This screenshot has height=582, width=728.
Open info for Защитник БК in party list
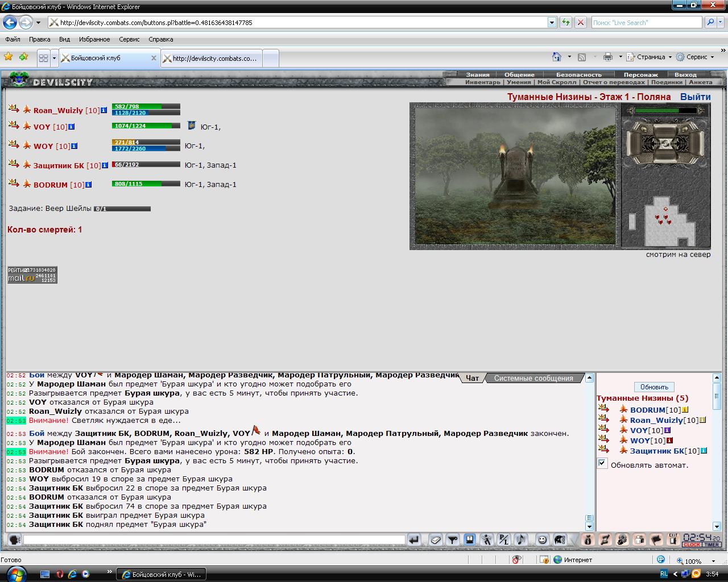[105, 165]
